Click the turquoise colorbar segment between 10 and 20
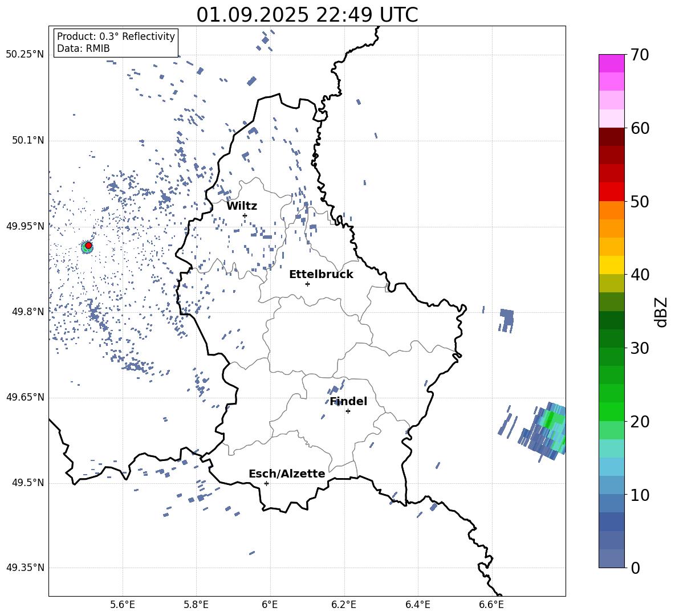 coord(612,448)
